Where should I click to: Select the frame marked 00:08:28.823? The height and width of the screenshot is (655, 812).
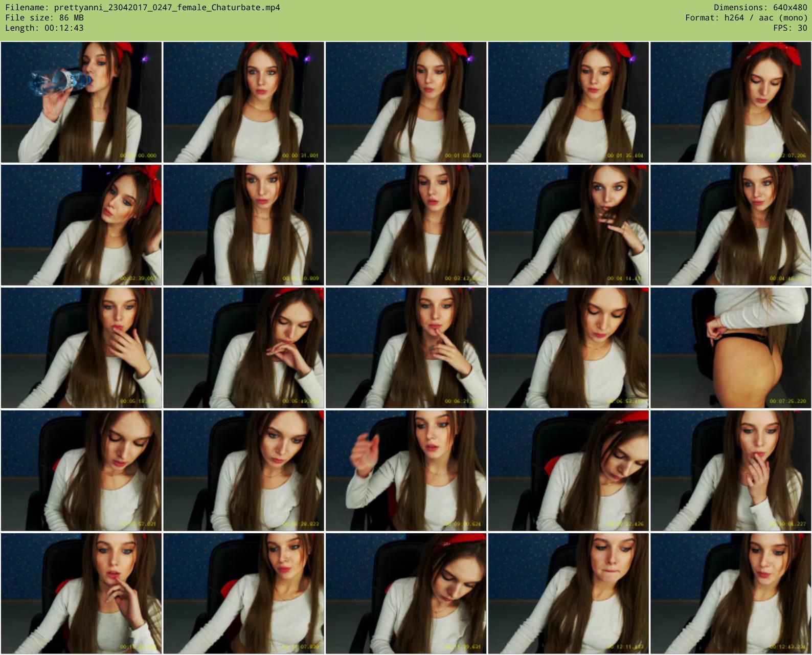(x=243, y=471)
